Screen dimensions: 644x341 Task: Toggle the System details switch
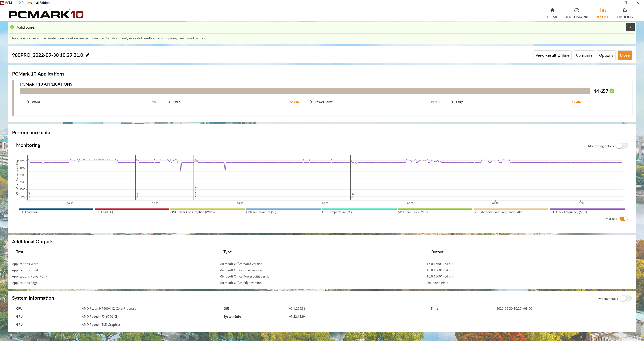626,299
